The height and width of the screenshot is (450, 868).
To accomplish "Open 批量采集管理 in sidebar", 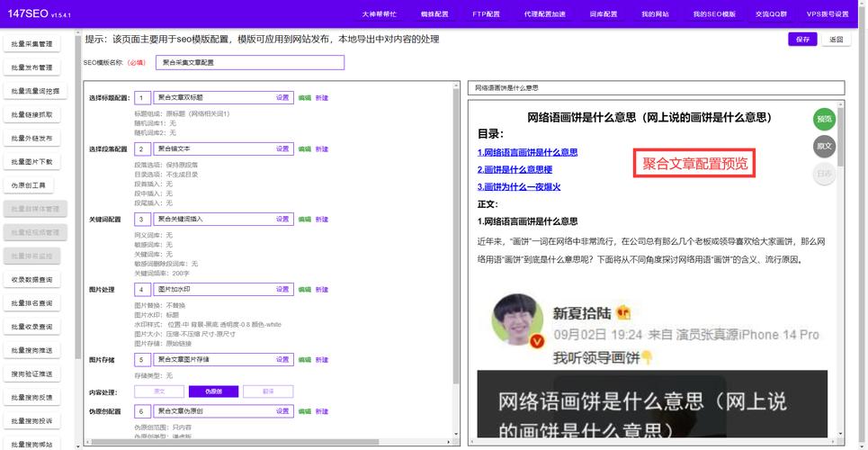I will click(x=32, y=44).
